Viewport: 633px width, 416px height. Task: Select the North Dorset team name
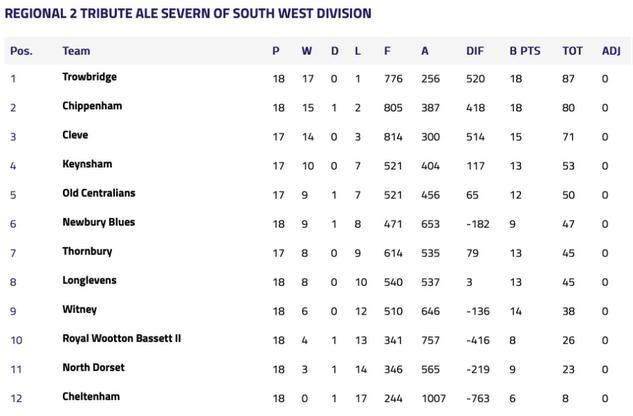pos(93,368)
